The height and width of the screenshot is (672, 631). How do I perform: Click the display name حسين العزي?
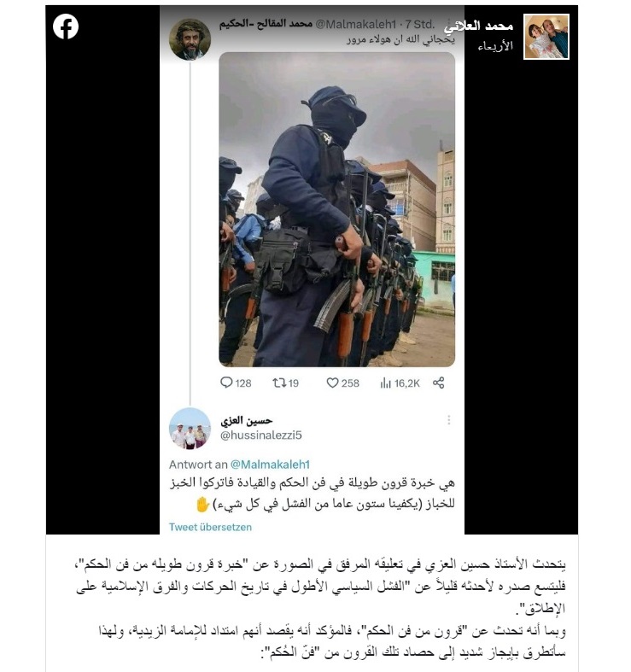pos(247,421)
